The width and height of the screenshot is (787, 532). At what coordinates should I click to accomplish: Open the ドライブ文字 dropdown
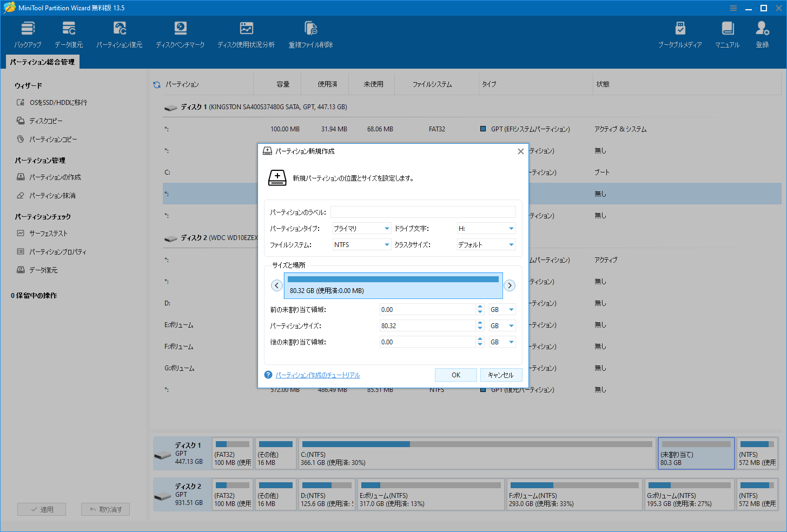(486, 228)
